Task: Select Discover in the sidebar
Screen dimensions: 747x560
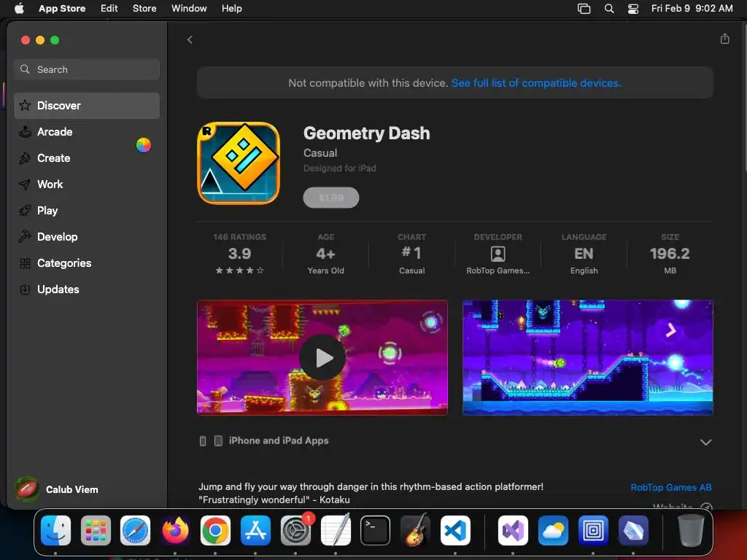Action: (x=87, y=106)
